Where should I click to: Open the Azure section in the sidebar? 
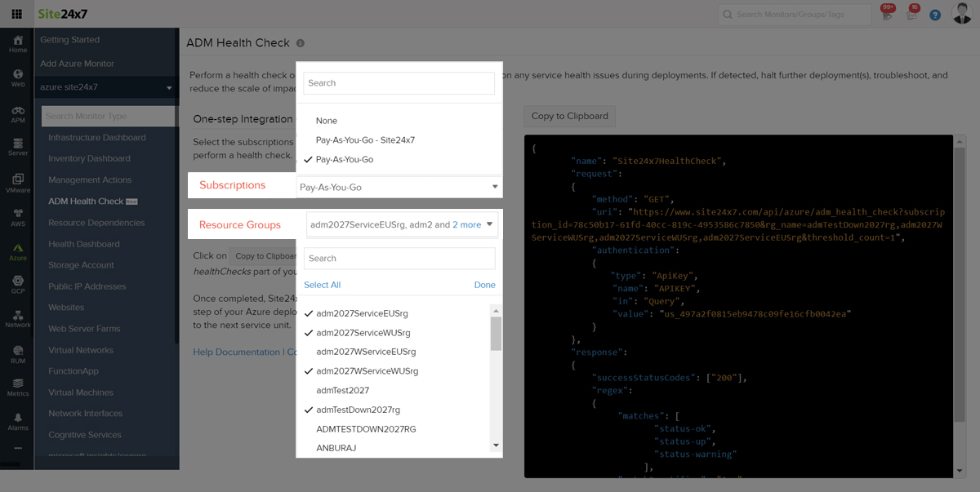click(17, 251)
